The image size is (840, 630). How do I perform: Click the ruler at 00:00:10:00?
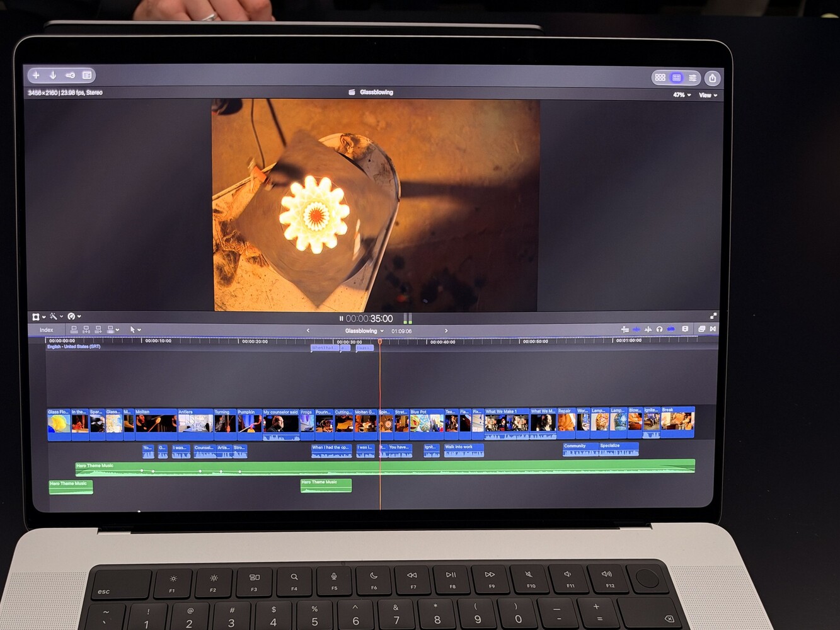click(x=158, y=341)
